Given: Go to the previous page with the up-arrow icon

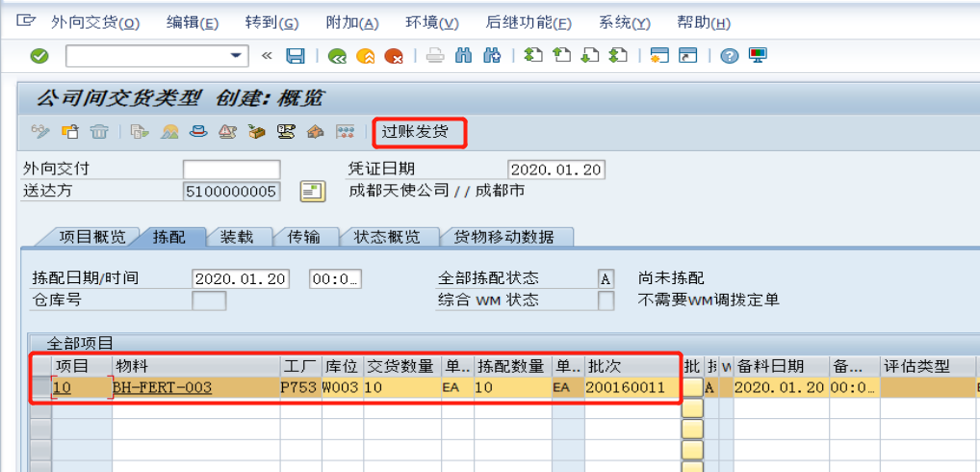Looking at the screenshot, I should [x=562, y=55].
